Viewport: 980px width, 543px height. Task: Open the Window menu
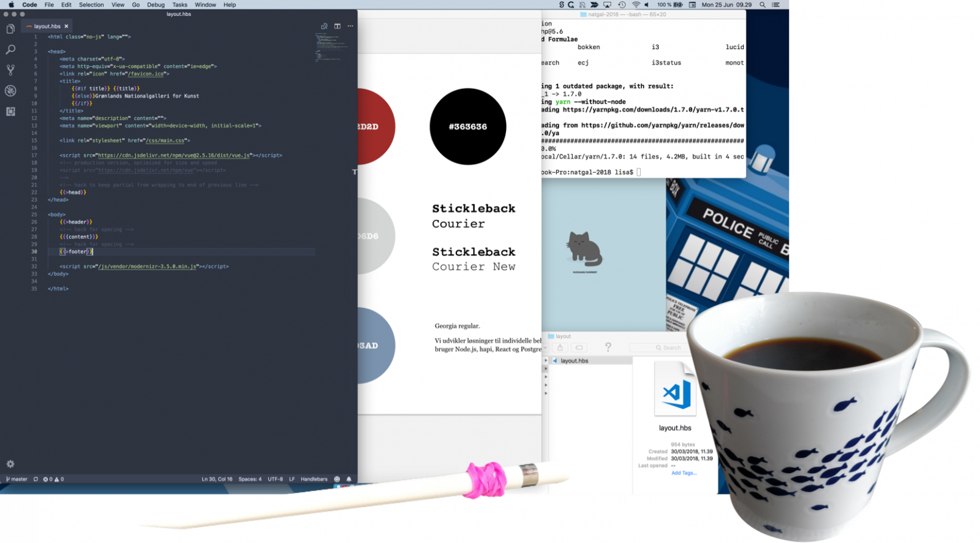tap(205, 5)
